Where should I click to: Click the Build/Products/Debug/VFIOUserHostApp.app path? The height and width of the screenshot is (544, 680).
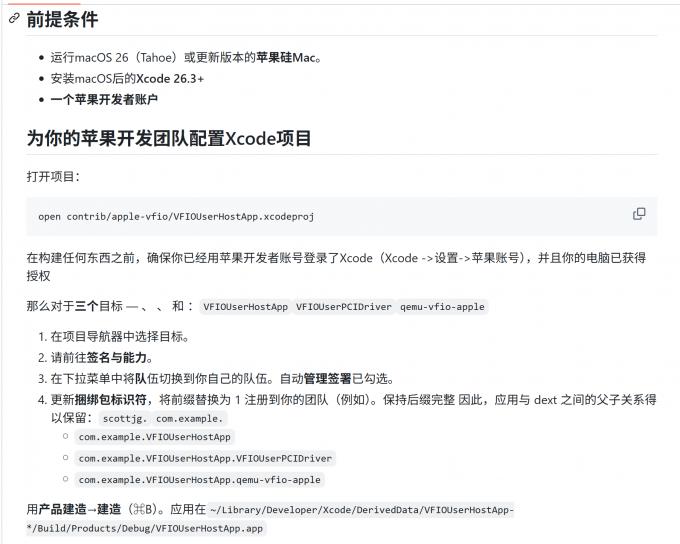146,528
